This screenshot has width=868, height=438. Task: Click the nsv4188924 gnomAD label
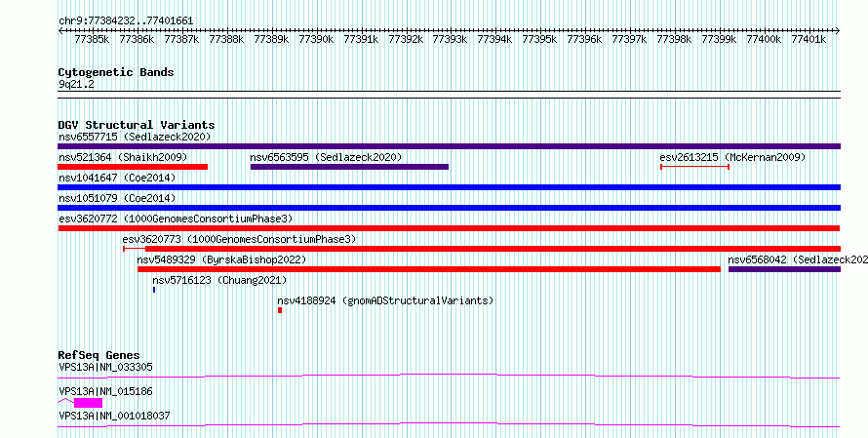(385, 301)
